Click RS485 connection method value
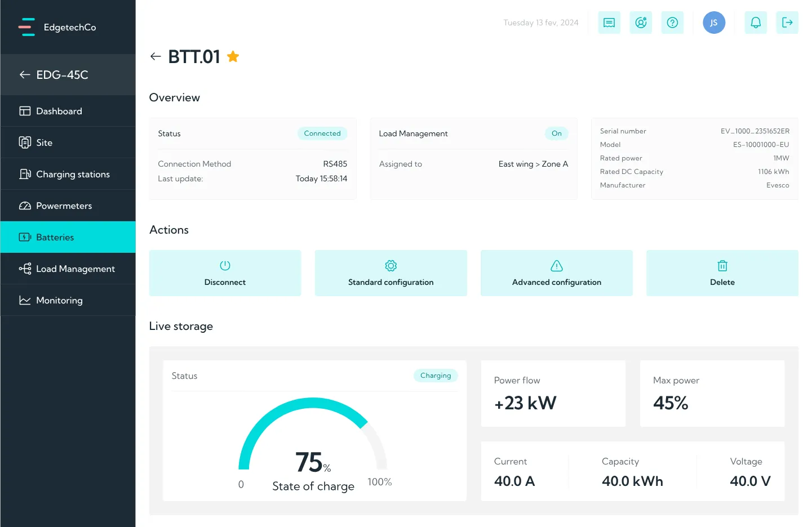The width and height of the screenshot is (812, 527). pyautogui.click(x=335, y=164)
